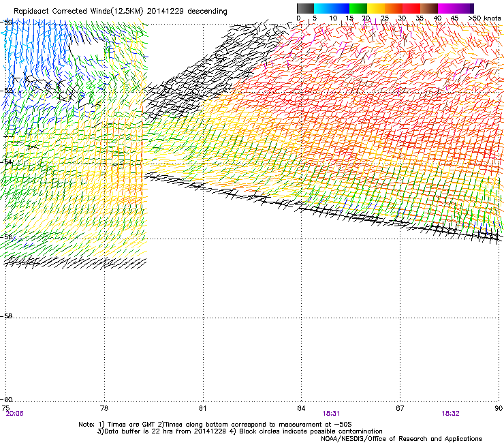Click the longitude 75 axis label
The image size is (504, 443).
5,408
